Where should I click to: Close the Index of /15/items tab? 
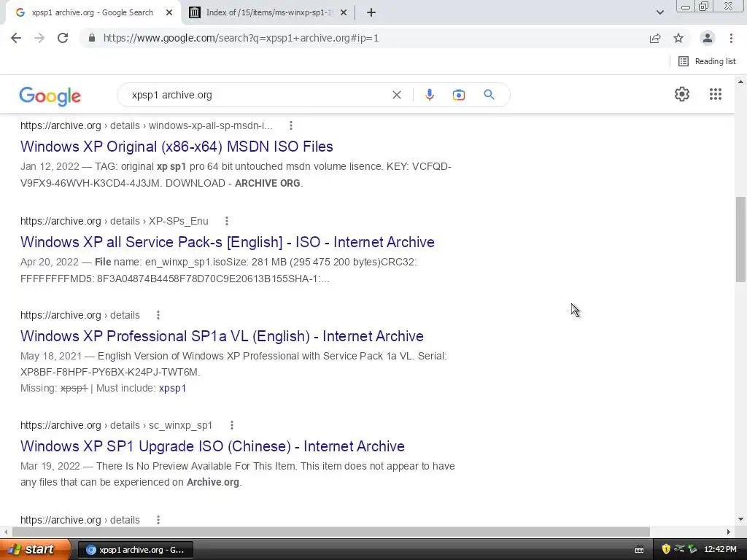344,13
